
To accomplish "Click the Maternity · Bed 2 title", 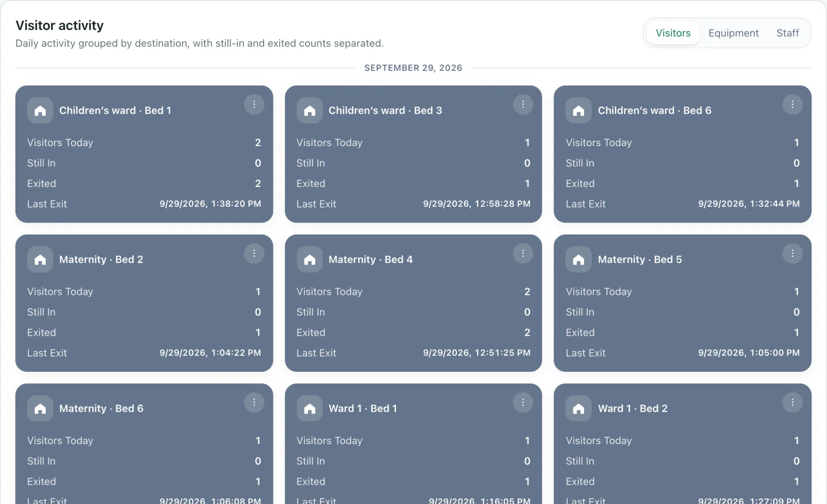I will pos(101,260).
